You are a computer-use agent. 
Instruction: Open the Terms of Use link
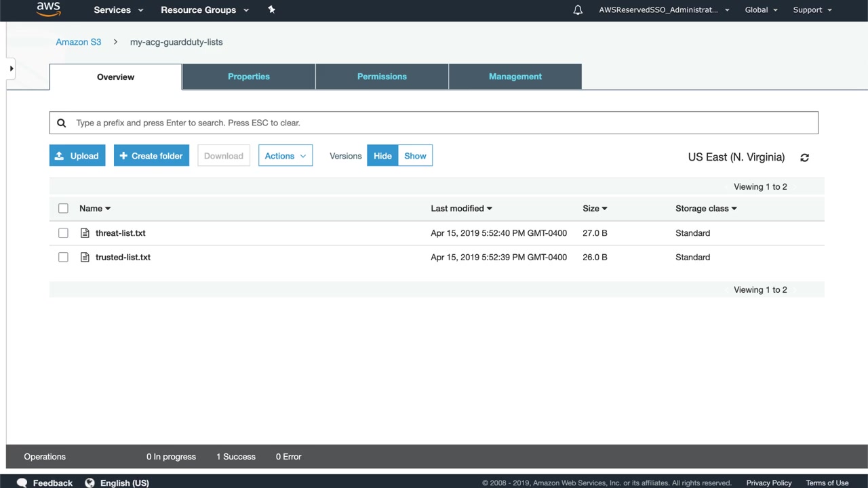[x=827, y=483]
